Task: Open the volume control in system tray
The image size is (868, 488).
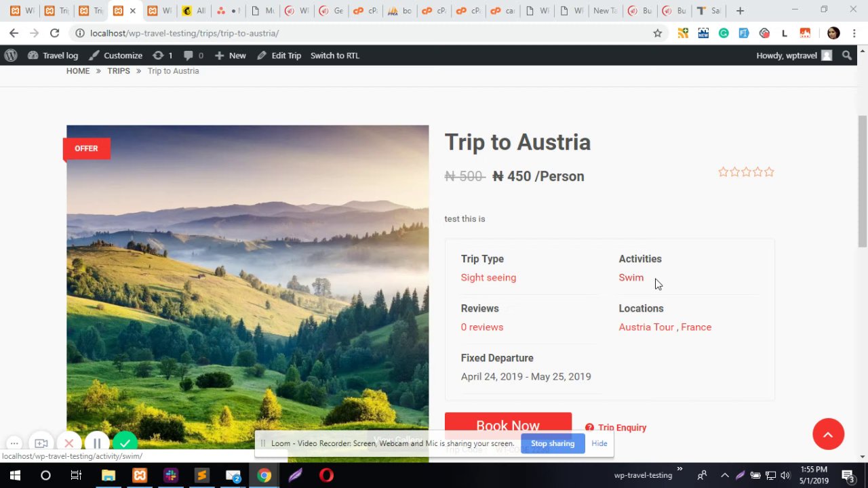Action: pyautogui.click(x=785, y=475)
